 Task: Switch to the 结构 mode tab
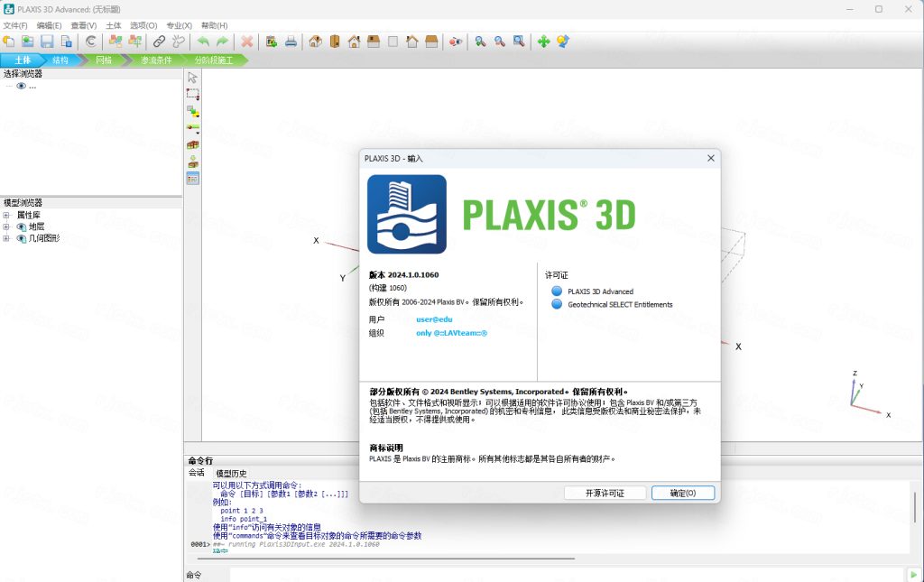60,60
